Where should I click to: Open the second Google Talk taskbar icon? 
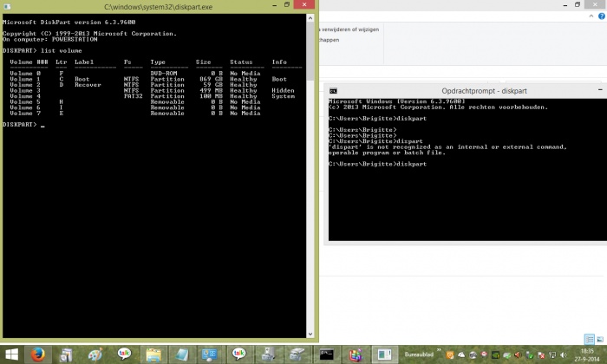(238, 354)
